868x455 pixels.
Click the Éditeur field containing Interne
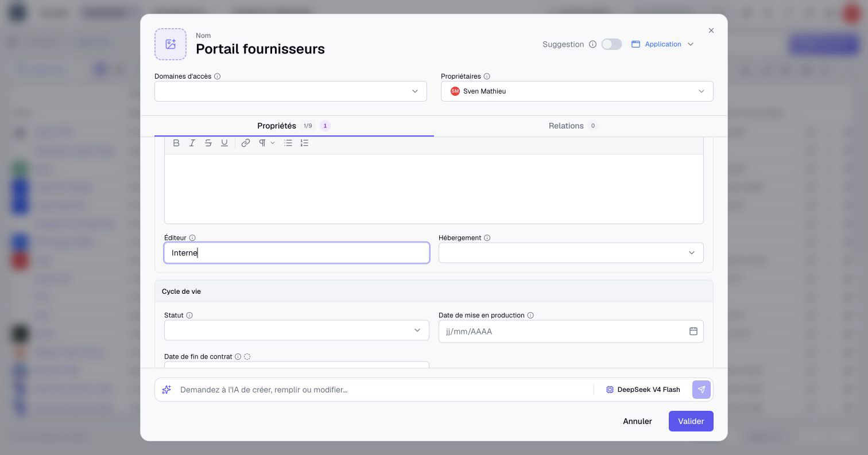point(297,253)
